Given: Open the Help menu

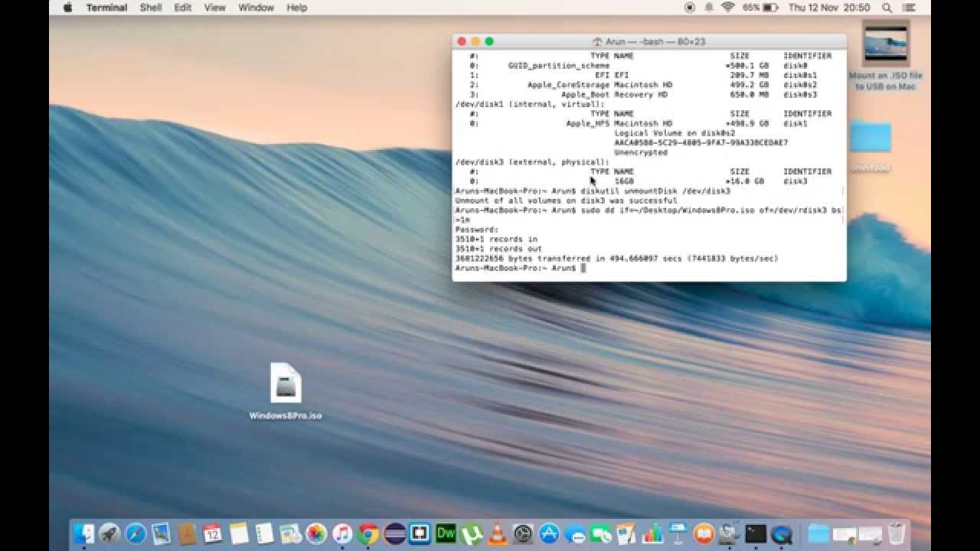Looking at the screenshot, I should pyautogui.click(x=296, y=8).
